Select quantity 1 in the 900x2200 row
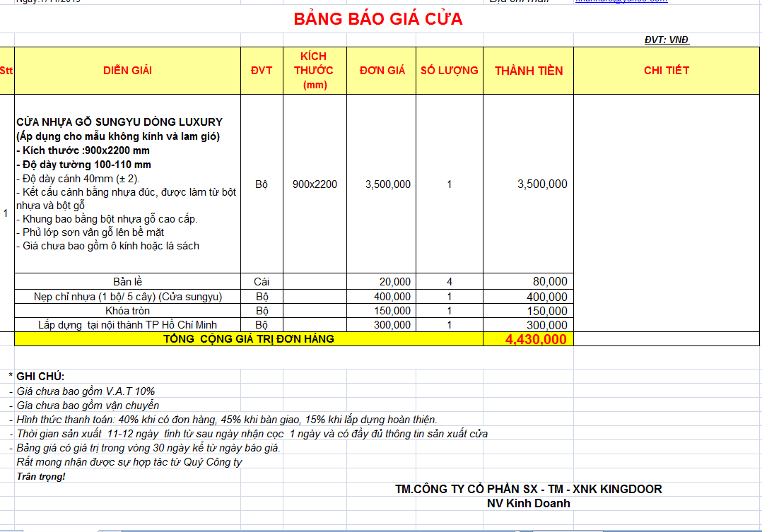762x532 pixels. 450,184
